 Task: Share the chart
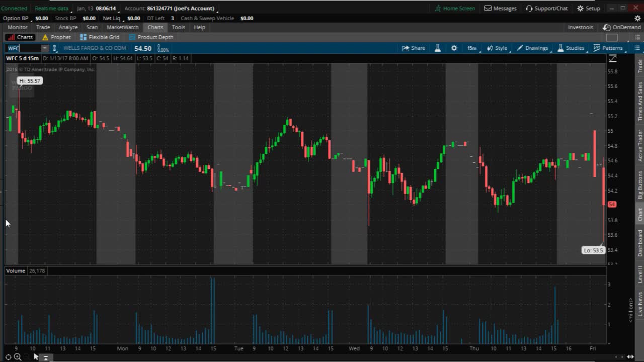[x=414, y=48]
